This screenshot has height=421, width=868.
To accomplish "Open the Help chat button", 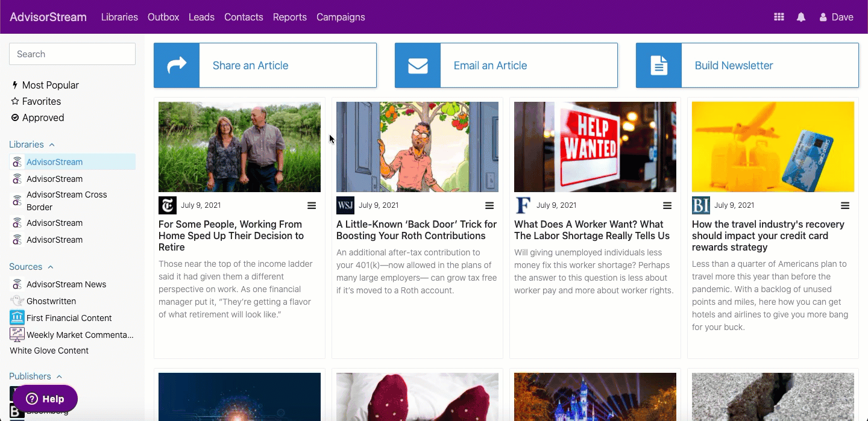I will click(x=45, y=399).
